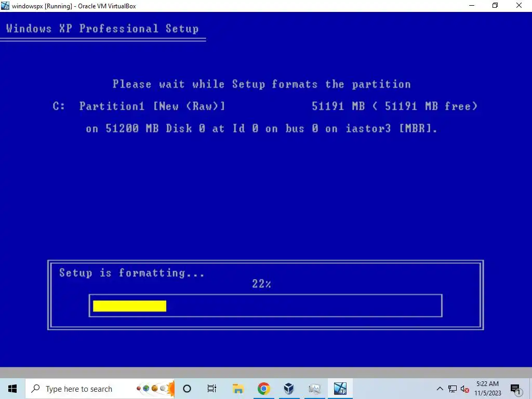Open Cortana circle icon on taskbar
Screen dimensions: 532x399
point(187,389)
